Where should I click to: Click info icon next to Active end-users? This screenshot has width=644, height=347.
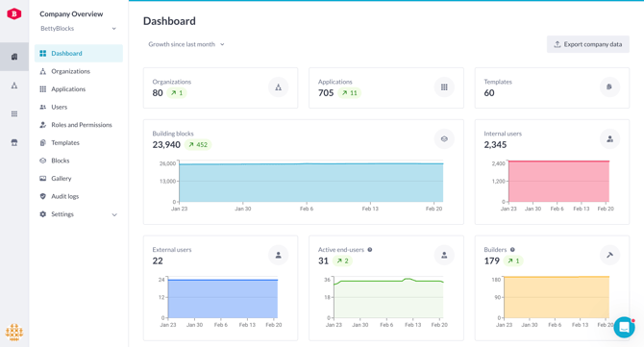point(370,250)
